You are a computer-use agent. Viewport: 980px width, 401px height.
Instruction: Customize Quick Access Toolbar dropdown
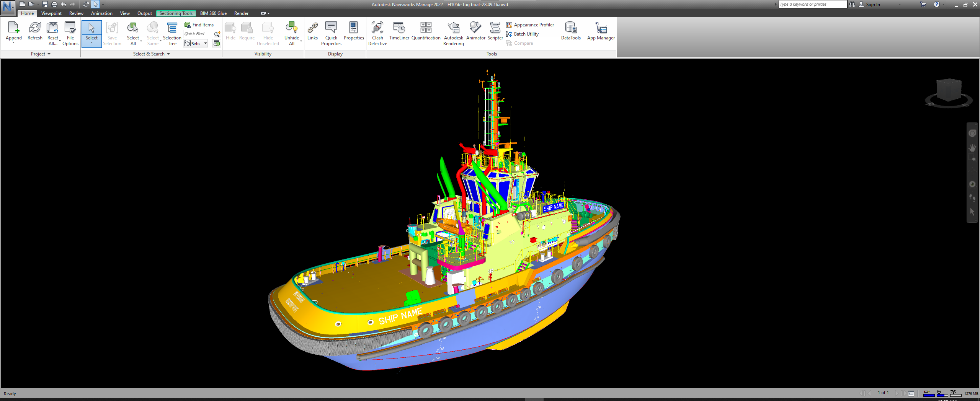pyautogui.click(x=103, y=4)
